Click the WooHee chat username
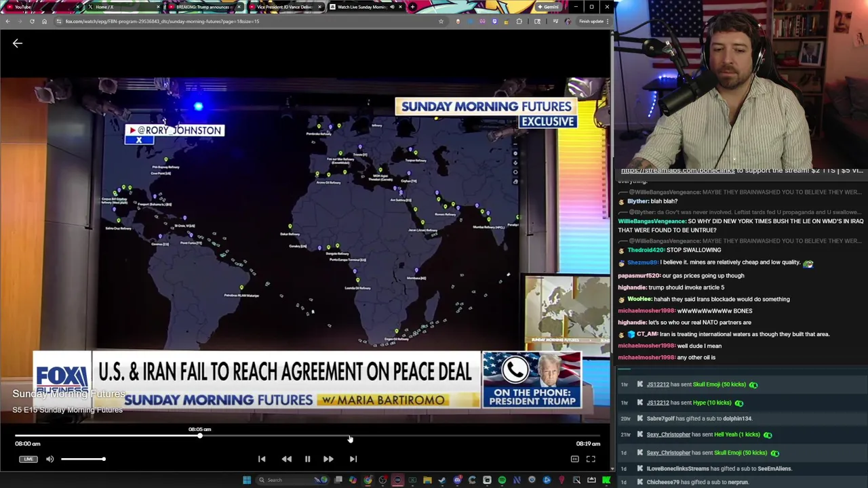 639,299
